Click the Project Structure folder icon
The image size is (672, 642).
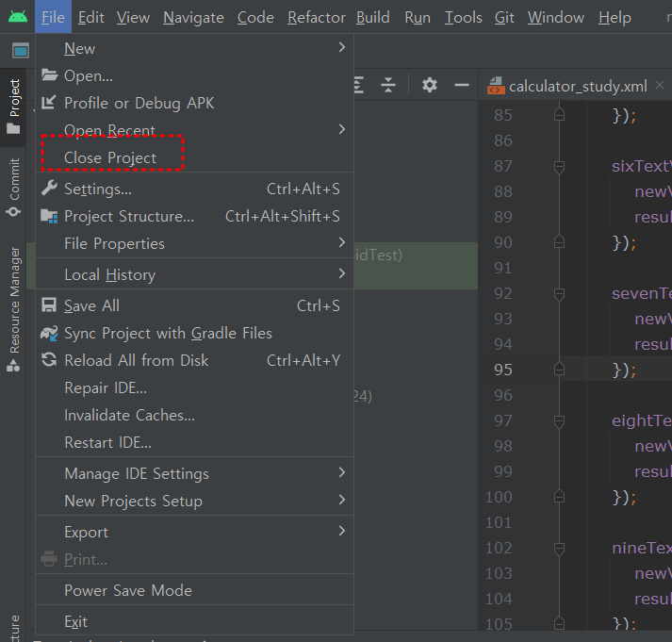[x=49, y=216]
